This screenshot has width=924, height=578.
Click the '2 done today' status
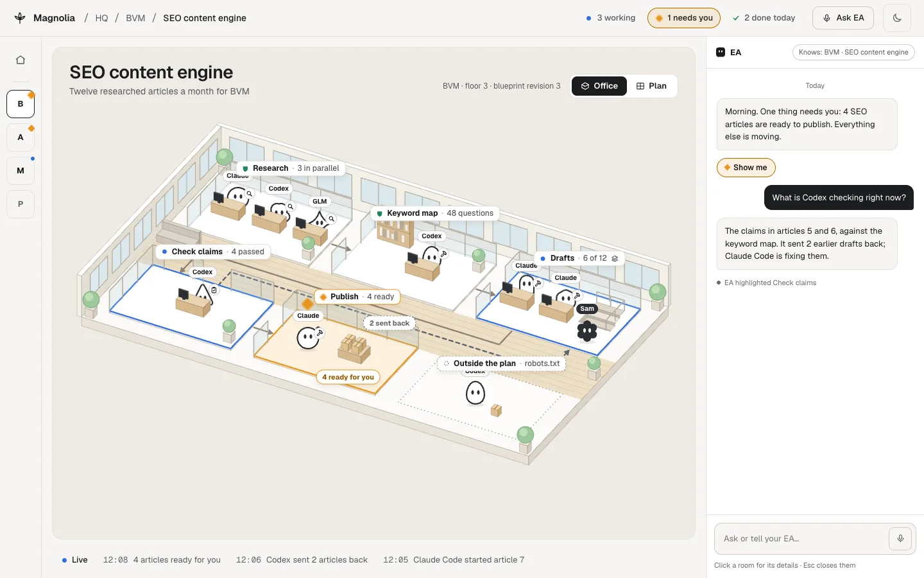point(764,18)
